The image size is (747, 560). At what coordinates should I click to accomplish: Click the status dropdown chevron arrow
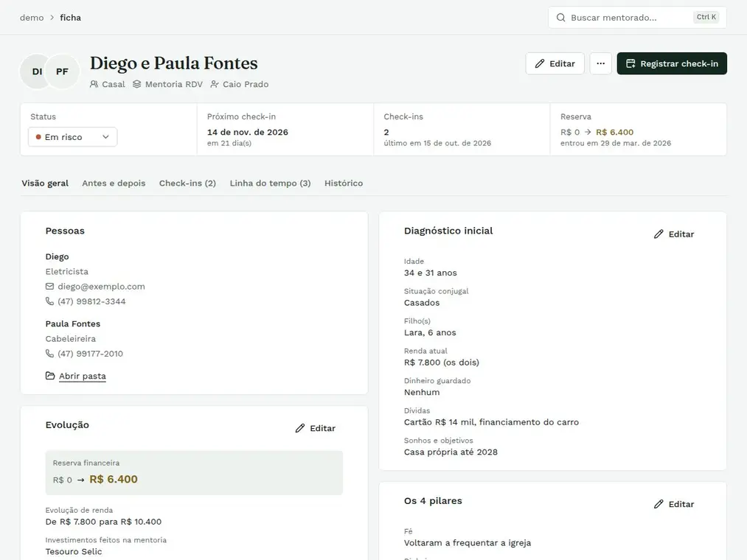(105, 137)
